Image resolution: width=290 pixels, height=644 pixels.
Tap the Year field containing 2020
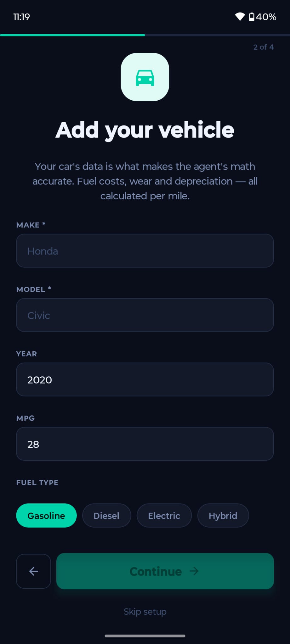point(145,380)
